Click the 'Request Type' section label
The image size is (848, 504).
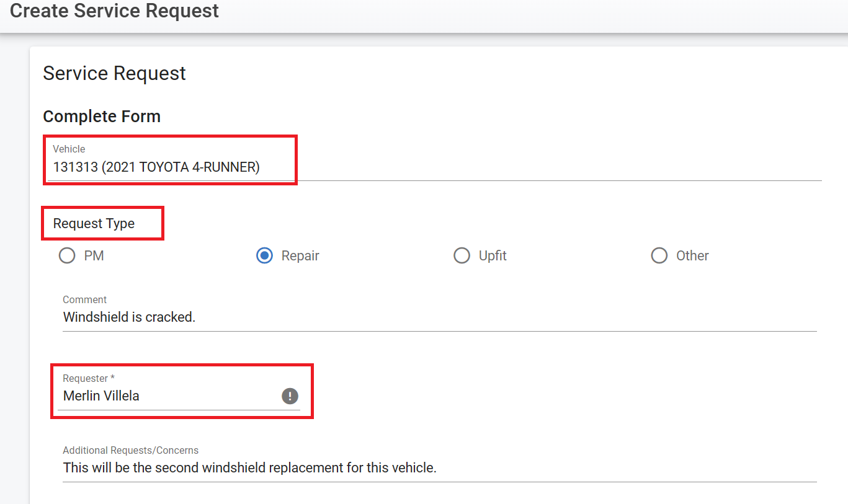pyautogui.click(x=94, y=223)
